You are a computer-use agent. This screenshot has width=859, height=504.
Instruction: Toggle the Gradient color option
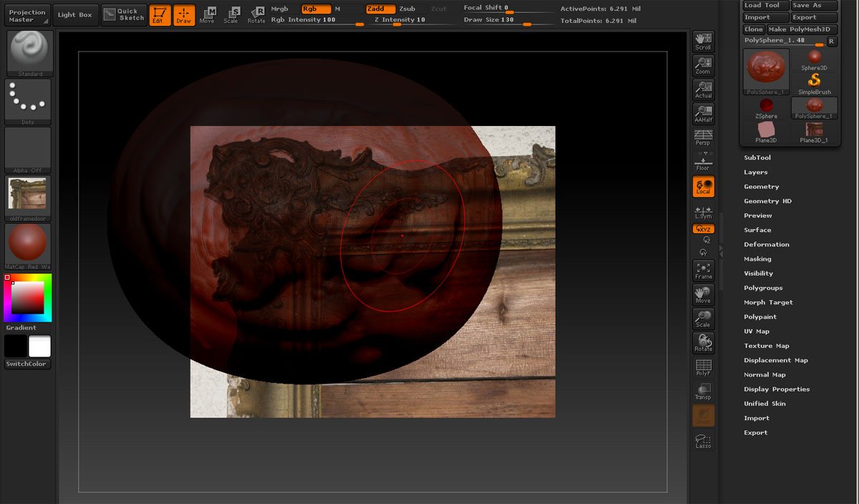(21, 328)
